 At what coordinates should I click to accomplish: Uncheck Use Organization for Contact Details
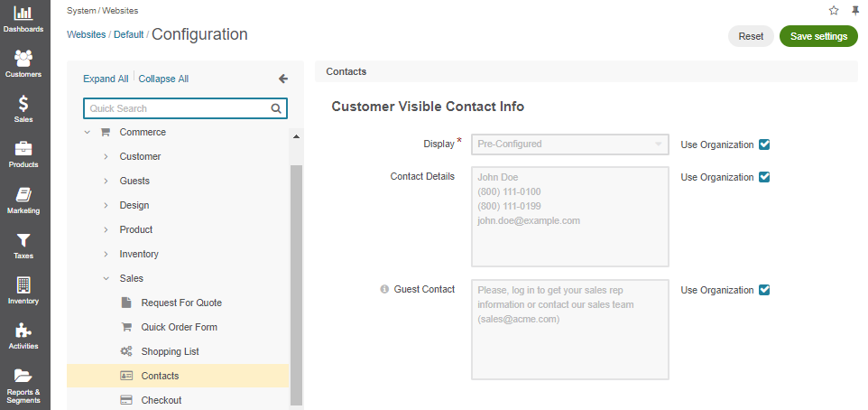764,177
